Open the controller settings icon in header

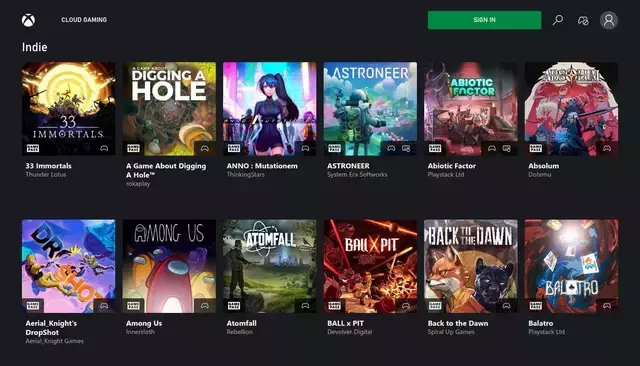pos(583,20)
